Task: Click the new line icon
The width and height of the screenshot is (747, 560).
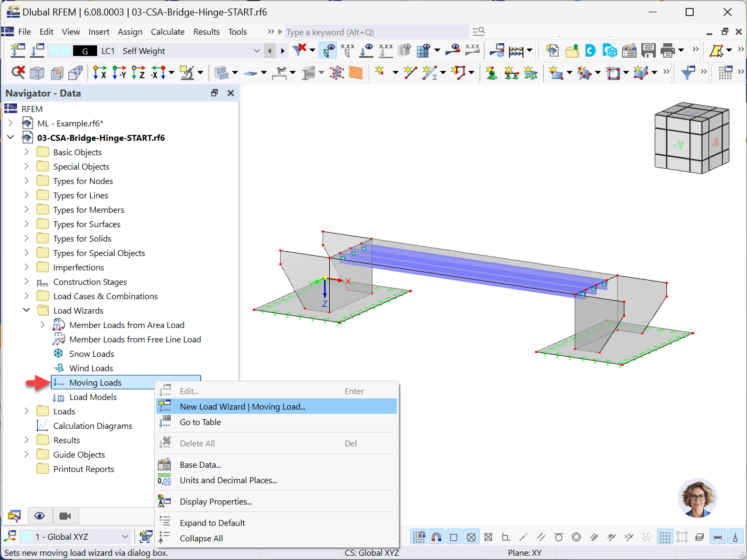Action: coord(410,72)
